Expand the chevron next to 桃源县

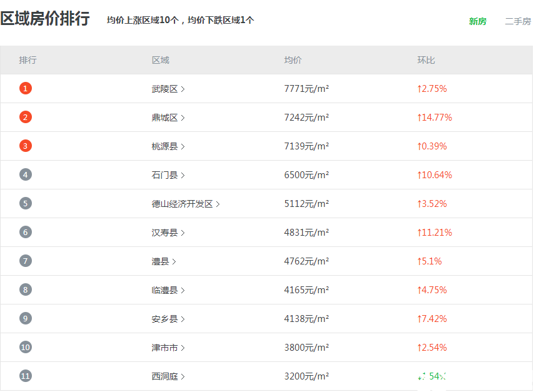(x=183, y=146)
